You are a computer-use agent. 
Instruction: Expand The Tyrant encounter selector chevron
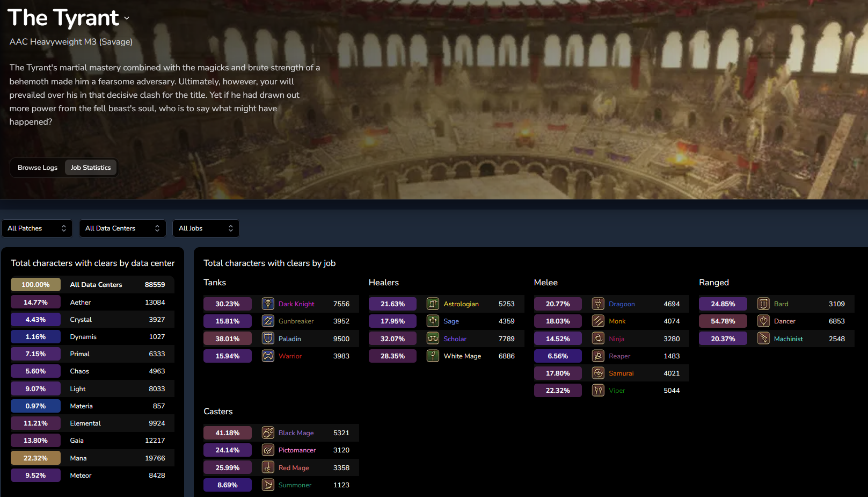tap(127, 18)
